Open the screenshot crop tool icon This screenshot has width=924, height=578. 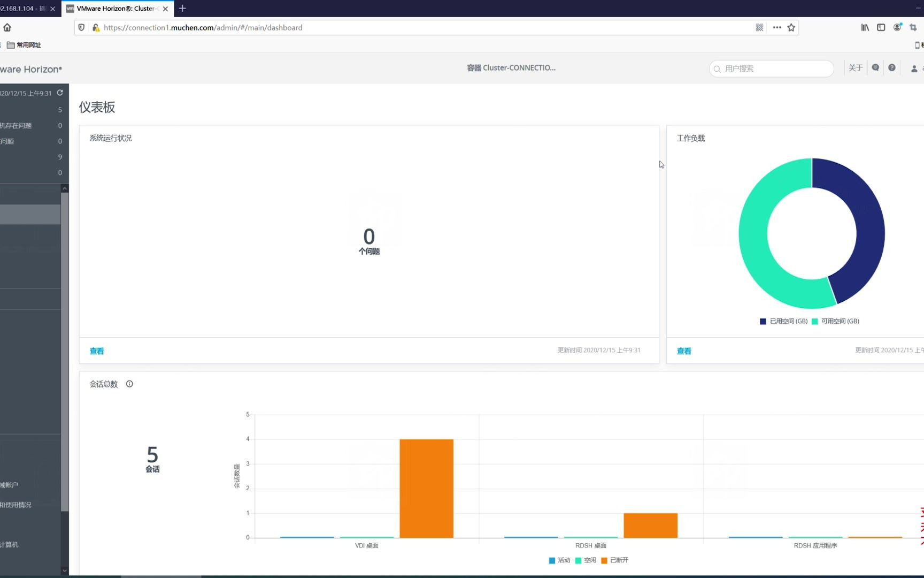click(913, 27)
